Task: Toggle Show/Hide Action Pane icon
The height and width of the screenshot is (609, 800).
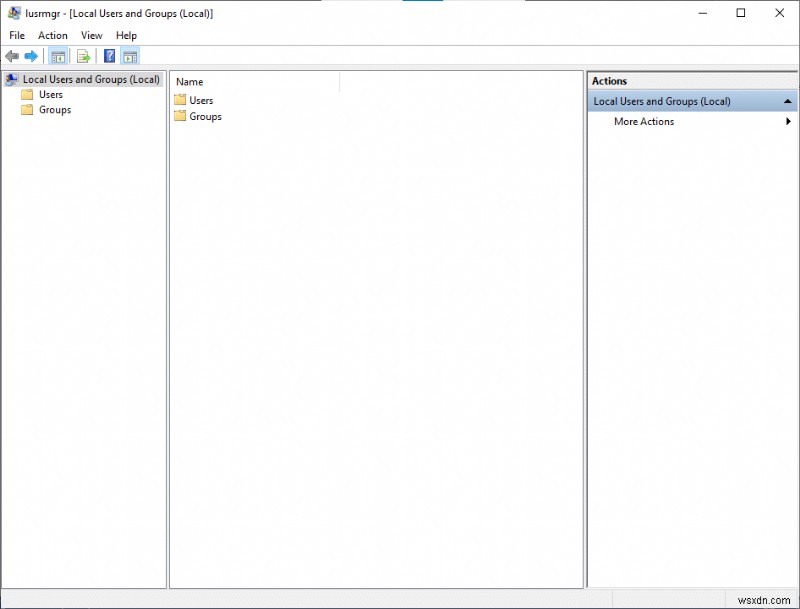Action: (x=130, y=56)
